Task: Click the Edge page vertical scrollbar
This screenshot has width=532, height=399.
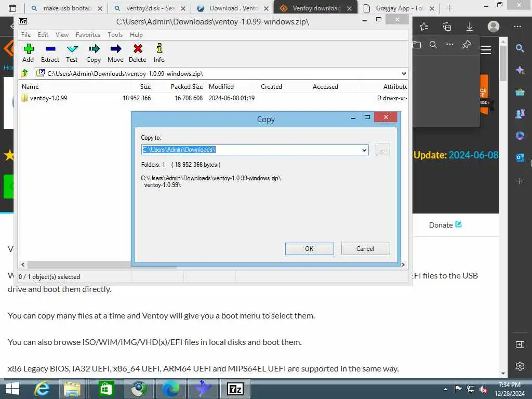Action: pyautogui.click(x=503, y=64)
